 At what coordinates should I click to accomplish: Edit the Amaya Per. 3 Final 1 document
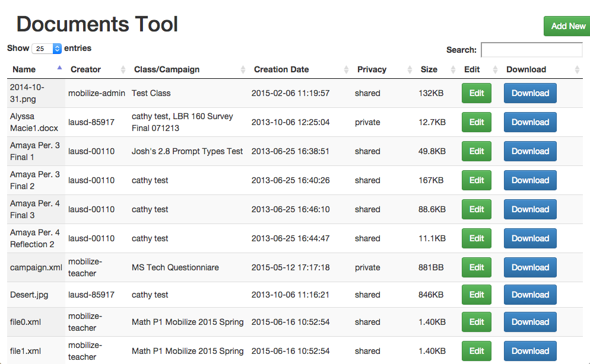tap(477, 151)
